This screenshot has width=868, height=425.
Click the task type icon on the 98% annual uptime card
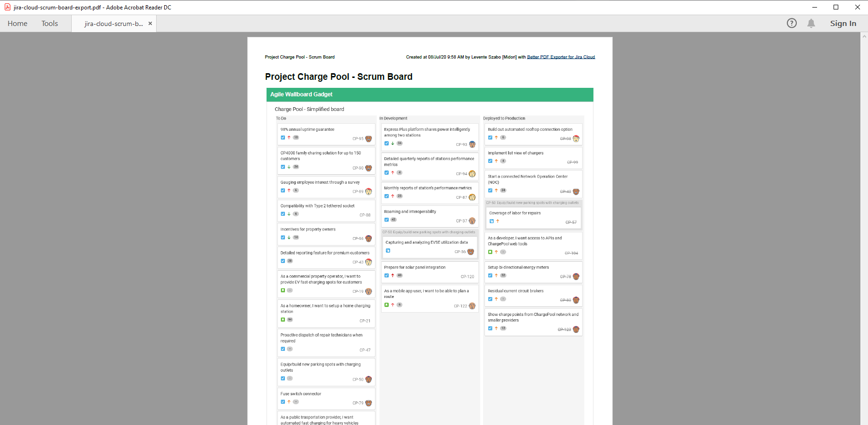(x=283, y=137)
